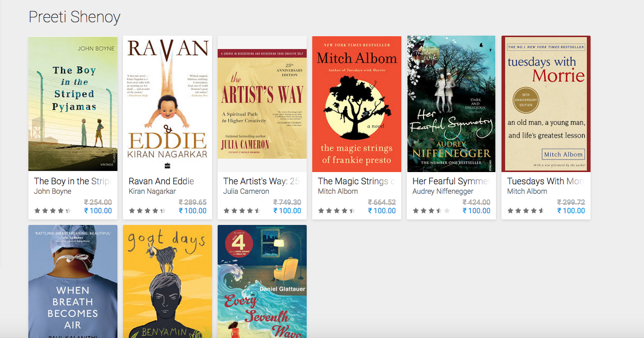The width and height of the screenshot is (644, 338).
Task: Click ₹100.00 price for The Boy in the Striped Pyjamas
Action: [x=98, y=210]
